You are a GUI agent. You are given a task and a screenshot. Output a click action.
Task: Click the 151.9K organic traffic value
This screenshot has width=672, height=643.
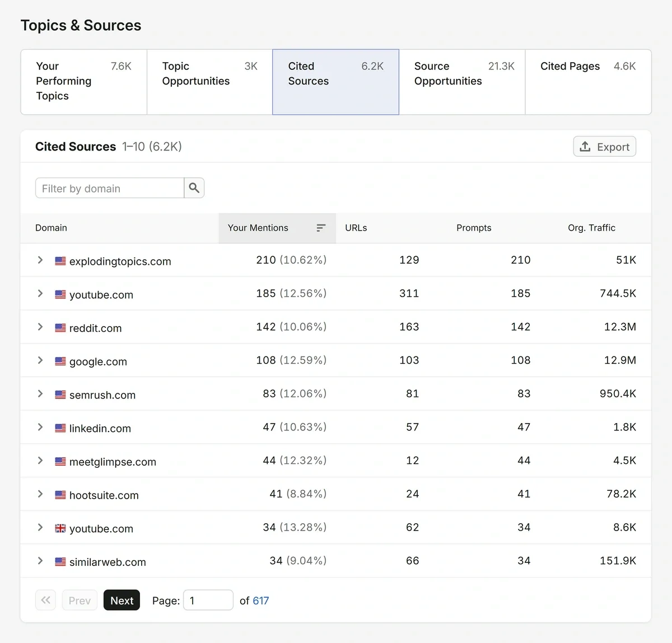click(618, 560)
